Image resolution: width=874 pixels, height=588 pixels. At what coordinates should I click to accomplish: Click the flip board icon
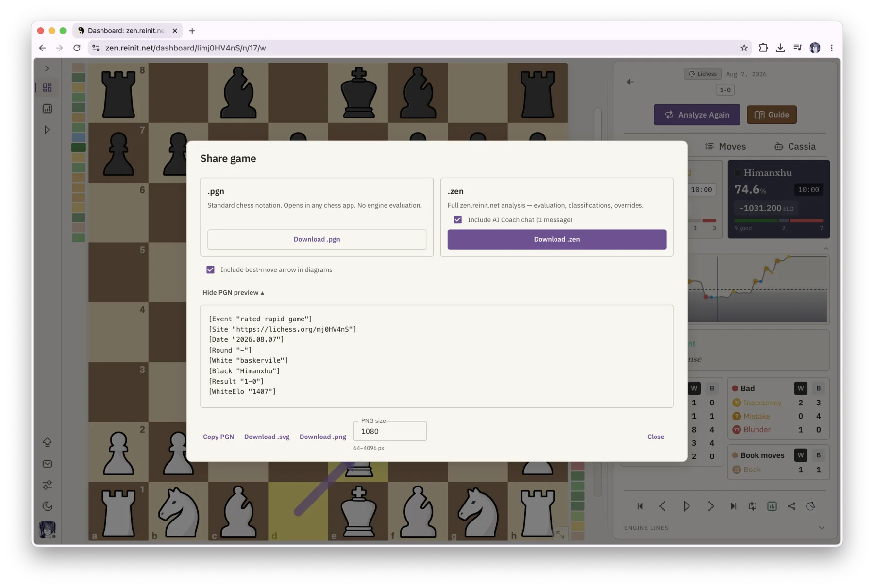(753, 506)
